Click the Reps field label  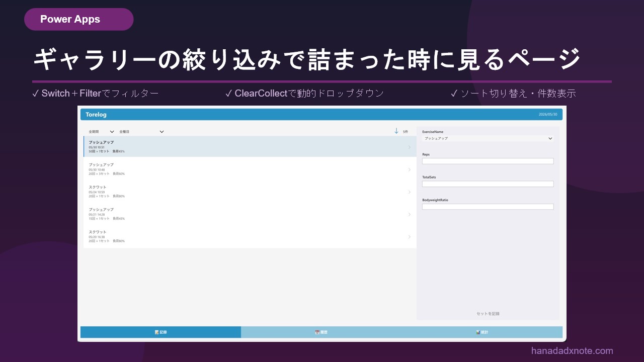(426, 154)
